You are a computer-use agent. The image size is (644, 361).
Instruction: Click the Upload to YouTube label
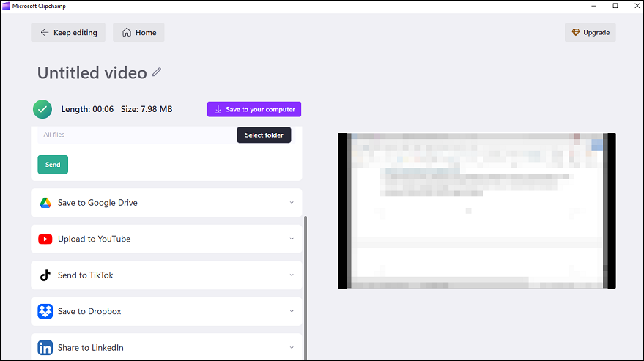(x=94, y=239)
